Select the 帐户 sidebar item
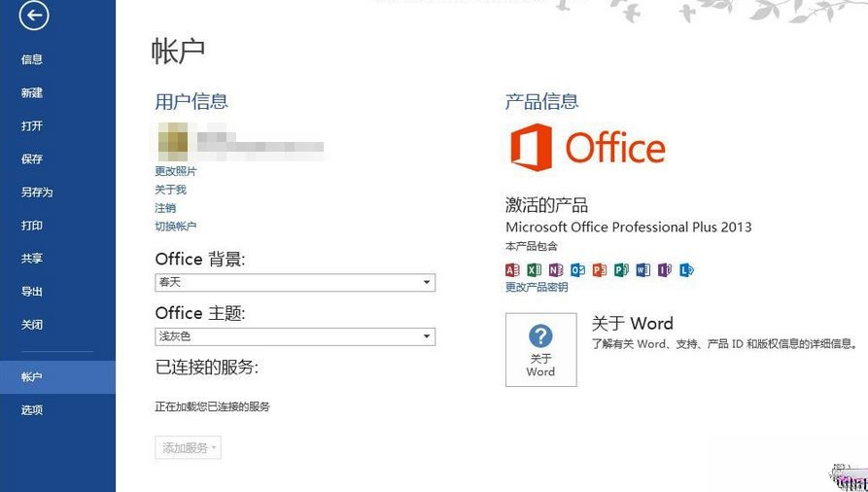The width and height of the screenshot is (868, 492). point(57,376)
